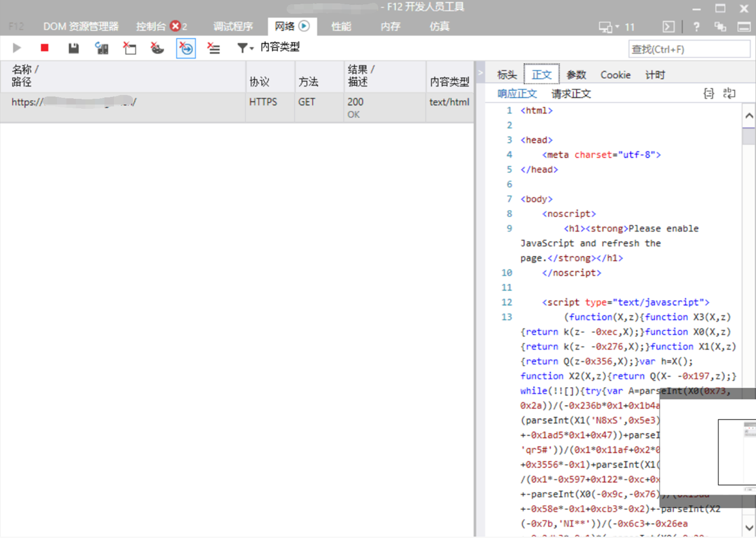
Task: Click the 查找(Ctrl+F) search box
Action: coord(689,49)
